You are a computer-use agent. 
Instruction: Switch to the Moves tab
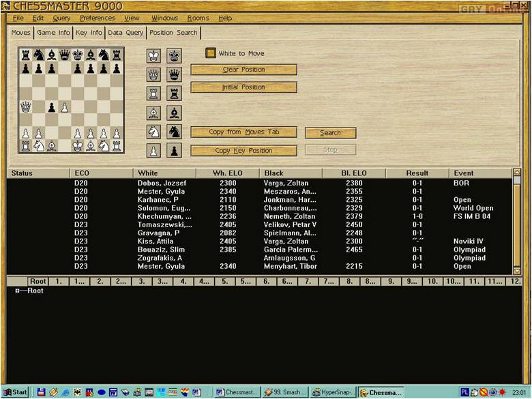click(20, 33)
